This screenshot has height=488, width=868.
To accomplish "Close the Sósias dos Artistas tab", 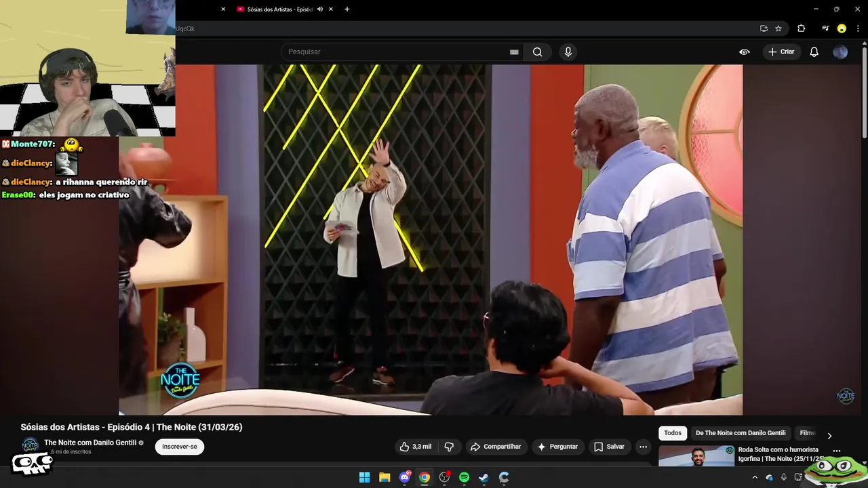I will click(331, 9).
